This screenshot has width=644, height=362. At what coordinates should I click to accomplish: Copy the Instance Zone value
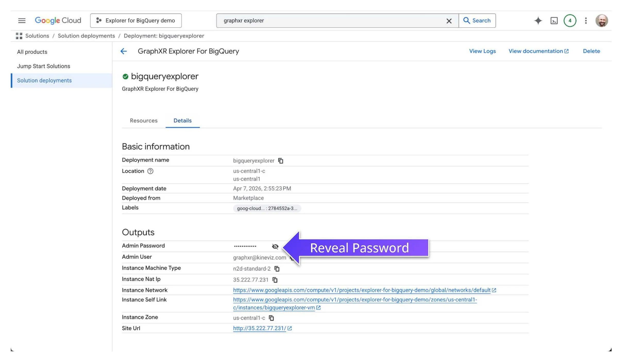(271, 318)
